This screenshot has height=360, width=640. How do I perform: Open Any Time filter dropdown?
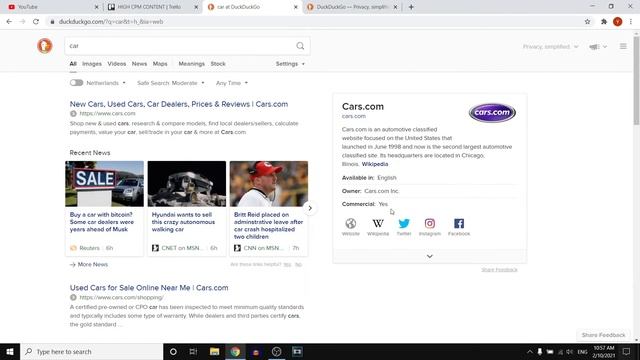(x=232, y=83)
